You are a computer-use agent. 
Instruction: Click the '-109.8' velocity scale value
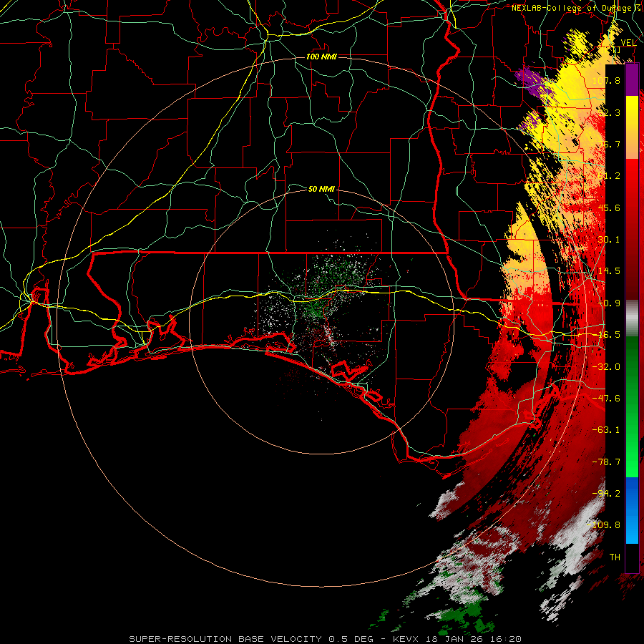[605, 525]
